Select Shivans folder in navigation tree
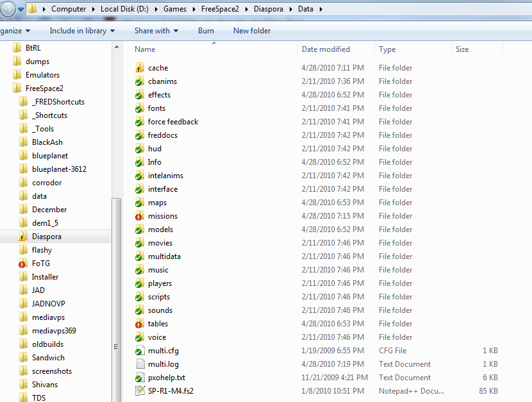The height and width of the screenshot is (402, 532). click(x=45, y=384)
